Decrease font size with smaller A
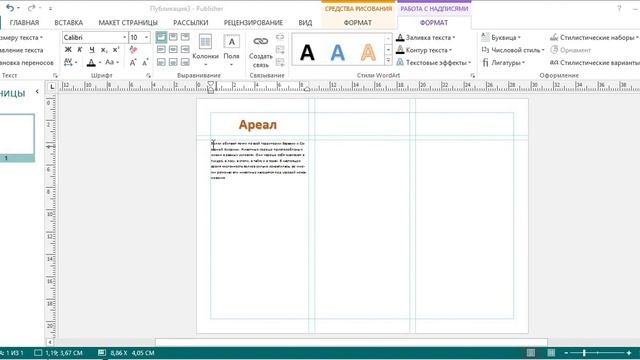 tap(145, 62)
